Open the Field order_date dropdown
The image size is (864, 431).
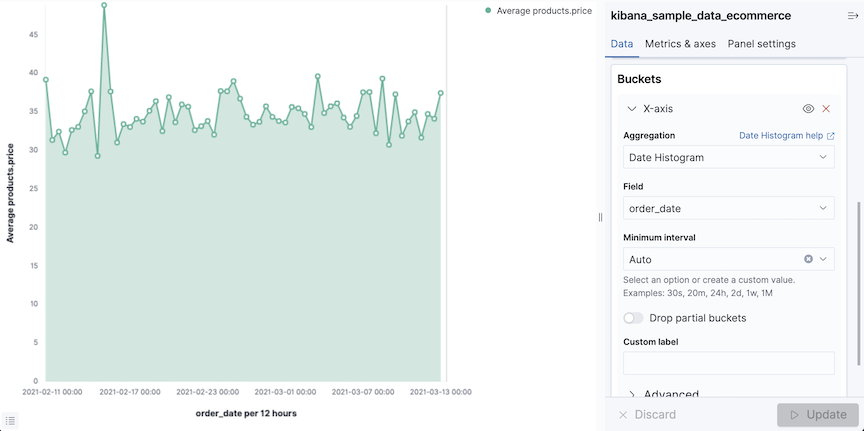(728, 208)
